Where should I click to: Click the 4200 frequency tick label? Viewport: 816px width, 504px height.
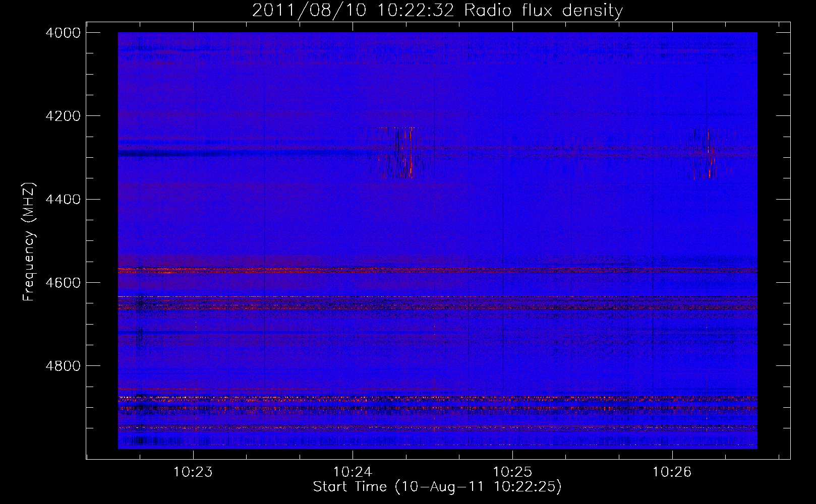pos(63,116)
